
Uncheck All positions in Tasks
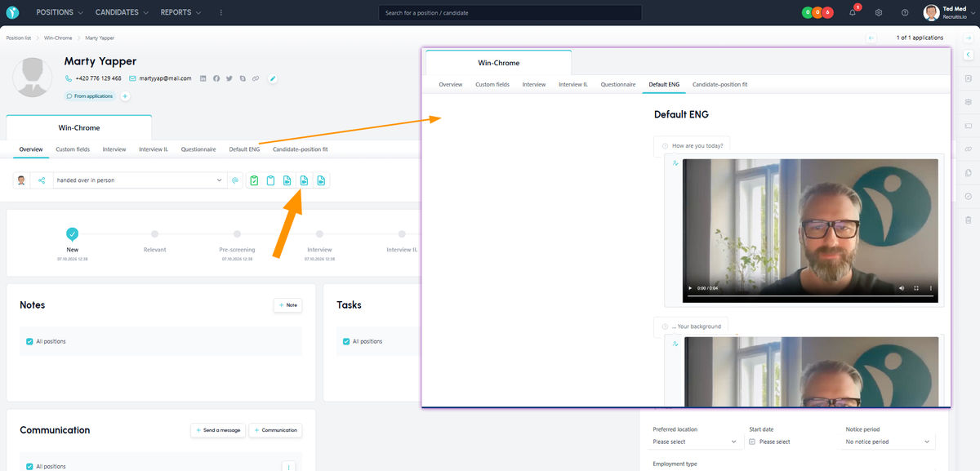pos(347,341)
